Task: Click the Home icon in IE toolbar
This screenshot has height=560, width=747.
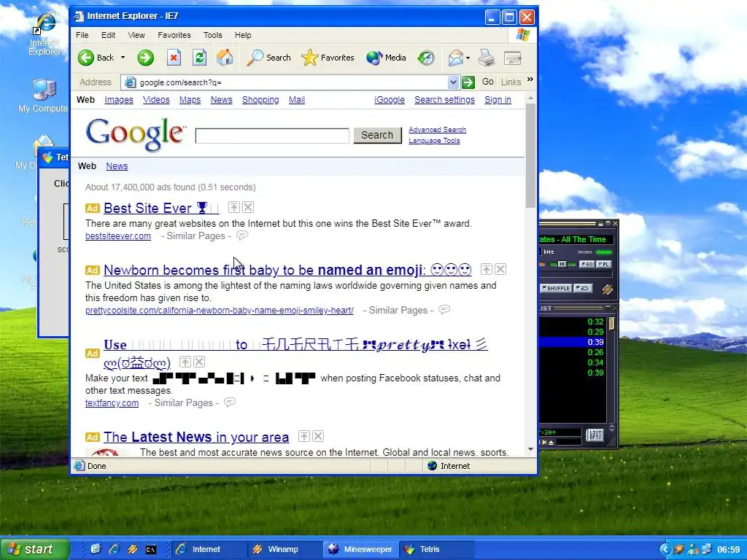Action: coord(225,58)
